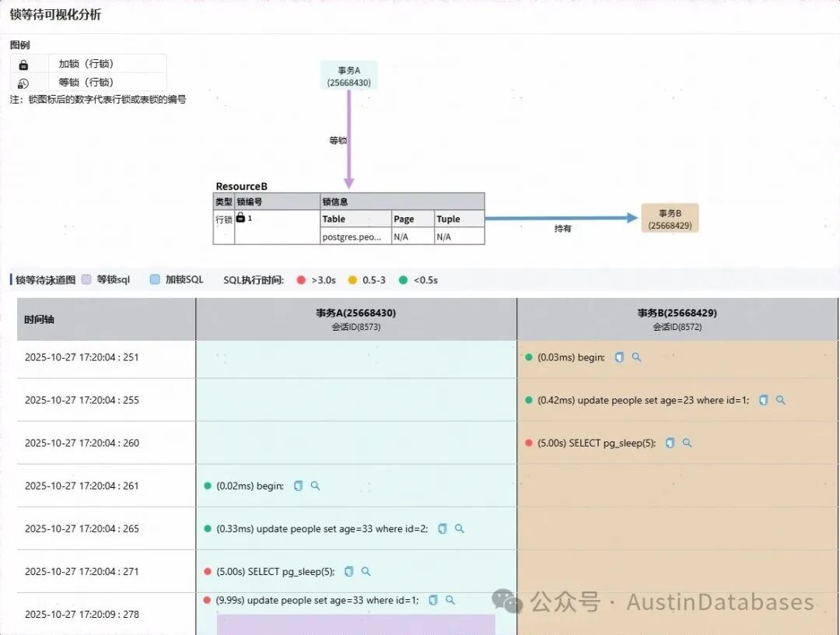
Task: Click the 加锁（行锁） padlock legend icon
Action: click(23, 65)
